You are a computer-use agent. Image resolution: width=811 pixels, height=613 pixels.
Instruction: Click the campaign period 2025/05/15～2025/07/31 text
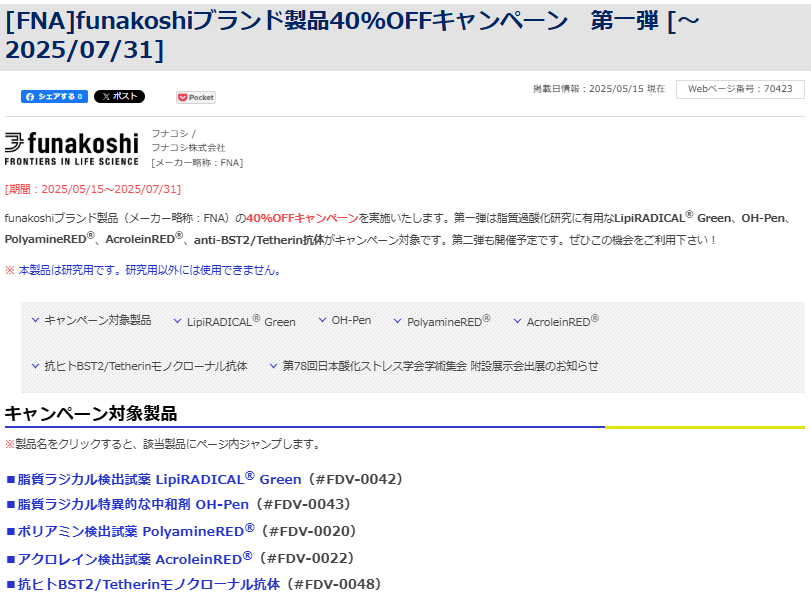tap(93, 189)
